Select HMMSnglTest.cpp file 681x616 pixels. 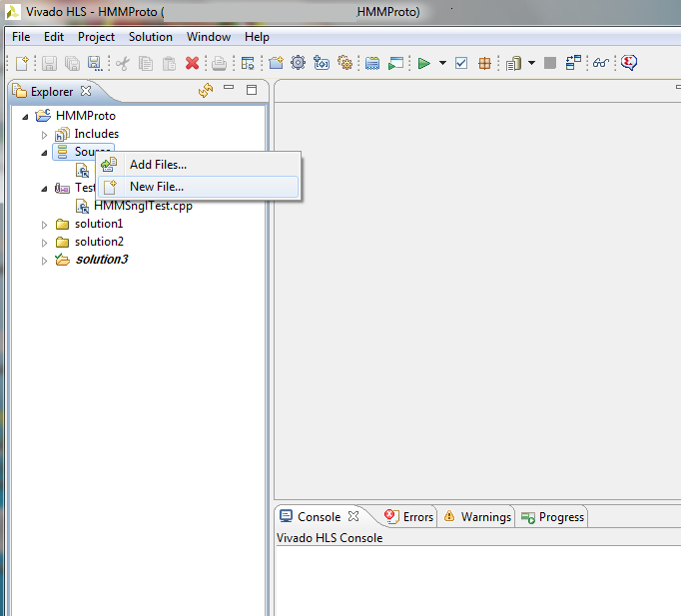click(x=143, y=206)
